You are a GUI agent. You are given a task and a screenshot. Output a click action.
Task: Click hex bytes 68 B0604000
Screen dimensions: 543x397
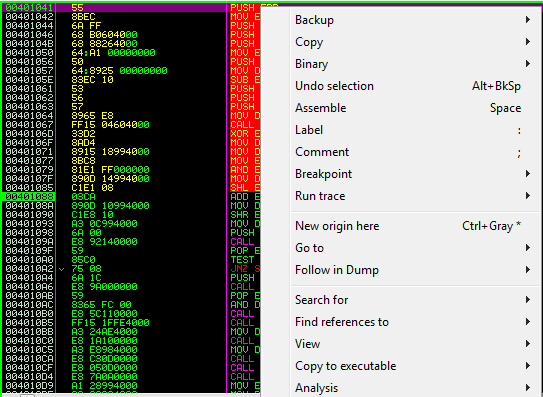104,35
